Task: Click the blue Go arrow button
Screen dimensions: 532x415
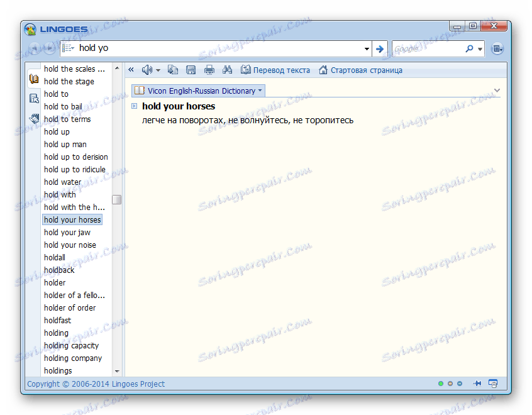Action: [x=380, y=49]
